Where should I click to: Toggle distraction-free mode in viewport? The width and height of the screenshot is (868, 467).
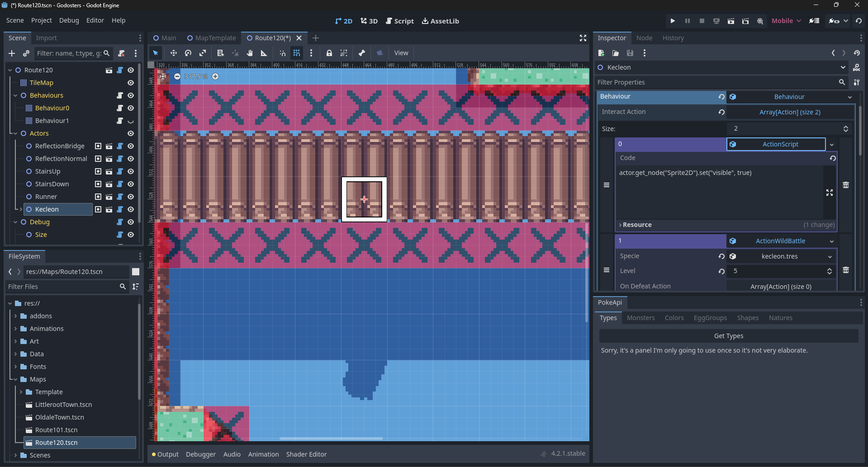pos(583,38)
